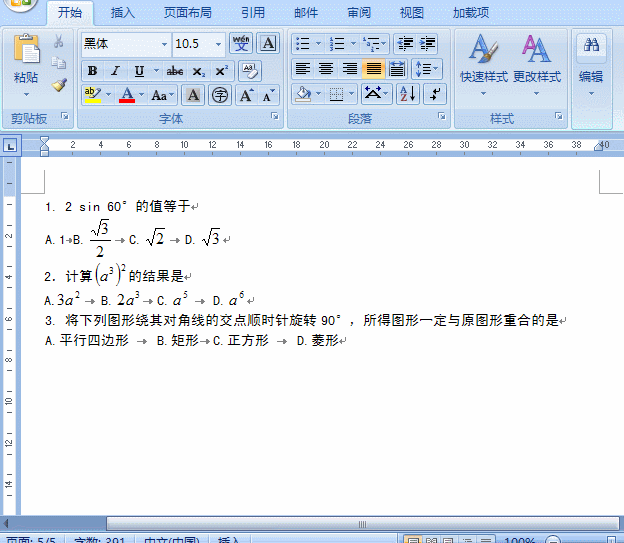Click the Copy icon
Image resolution: width=624 pixels, height=543 pixels.
tap(58, 63)
